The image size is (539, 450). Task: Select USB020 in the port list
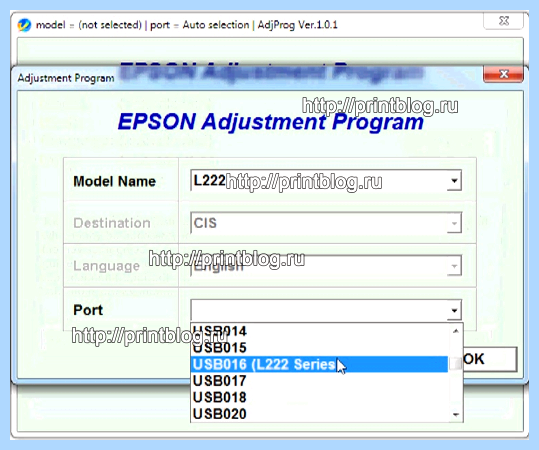click(319, 414)
